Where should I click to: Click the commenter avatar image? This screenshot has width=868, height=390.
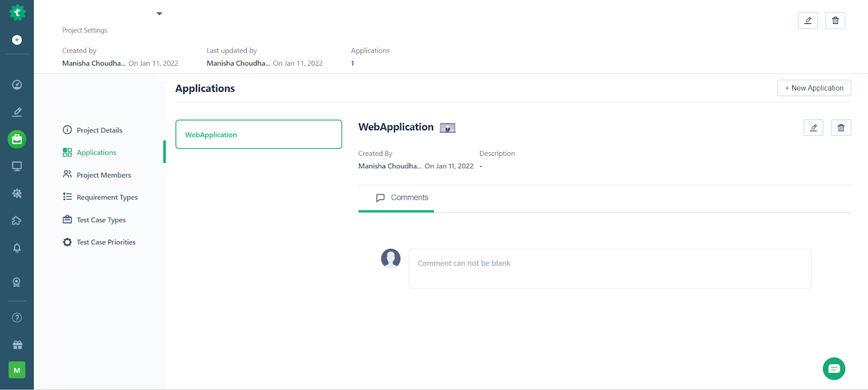[x=391, y=259]
